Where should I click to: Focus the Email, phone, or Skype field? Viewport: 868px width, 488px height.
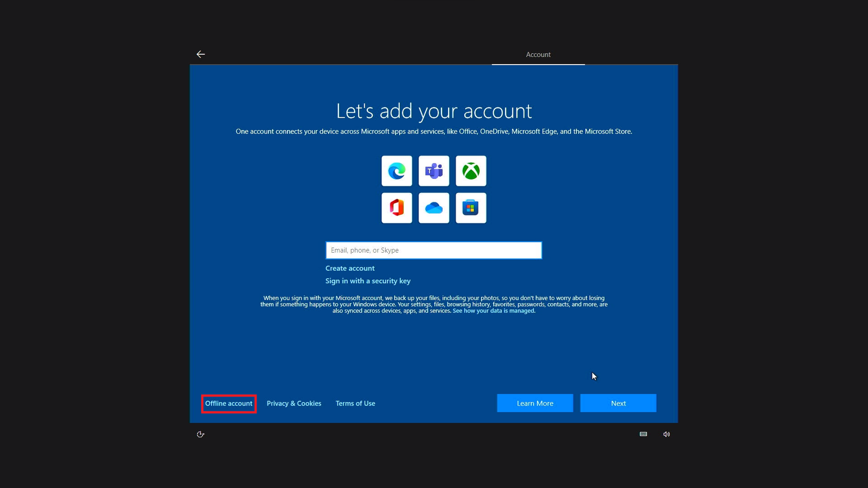tap(434, 251)
